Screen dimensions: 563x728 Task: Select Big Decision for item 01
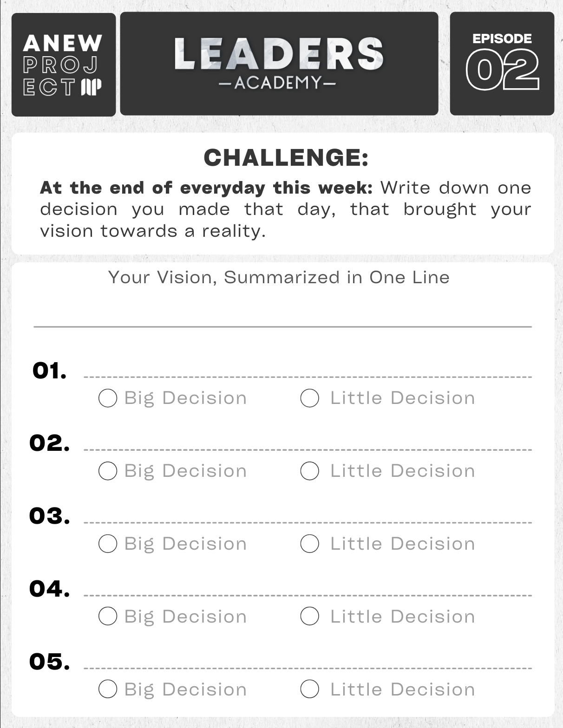click(x=108, y=398)
